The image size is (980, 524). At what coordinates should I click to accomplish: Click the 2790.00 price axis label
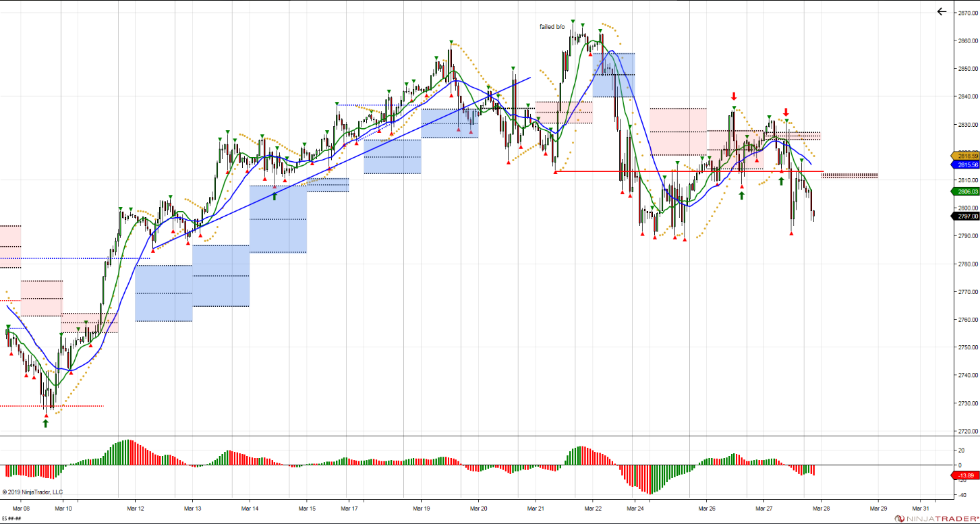[968, 236]
